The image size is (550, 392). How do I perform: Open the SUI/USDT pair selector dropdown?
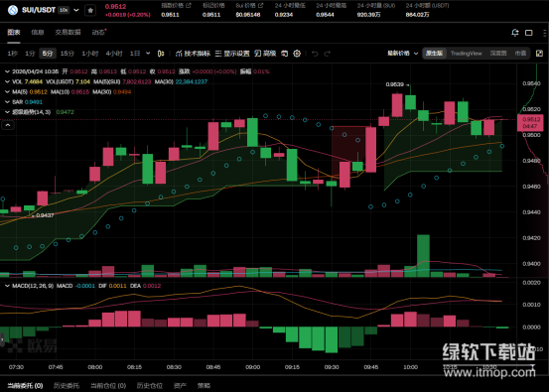pyautogui.click(x=76, y=10)
